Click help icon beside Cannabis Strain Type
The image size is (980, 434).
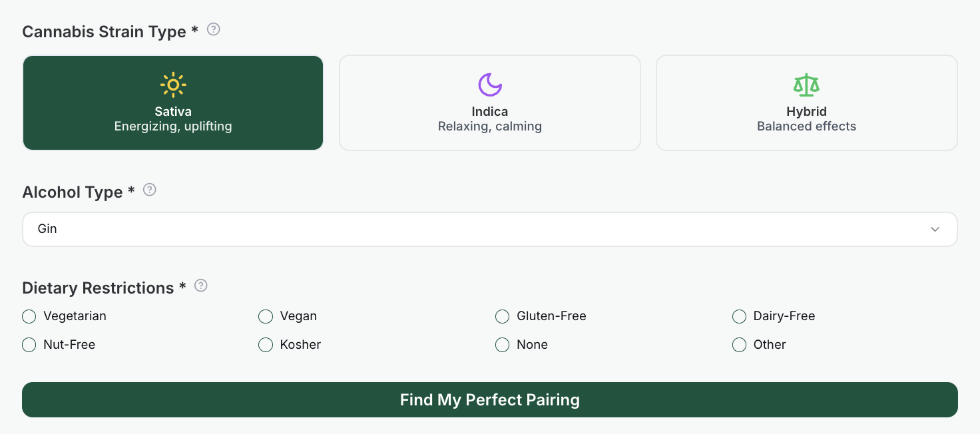pos(214,29)
